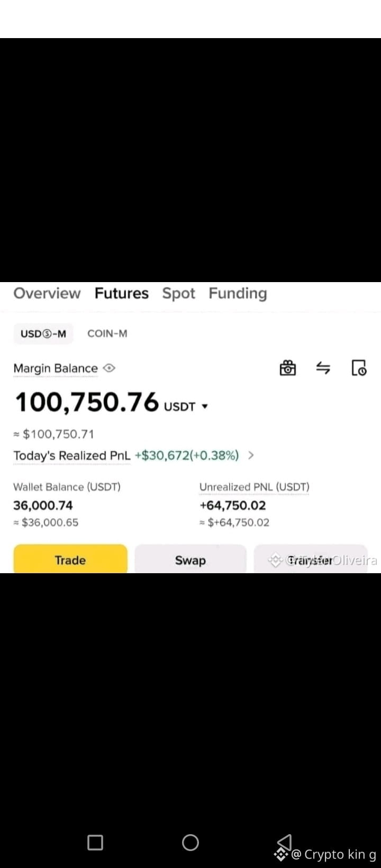The width and height of the screenshot is (381, 868).
Task: Expand the USDT currency dropdown arrow
Action: coord(205,406)
